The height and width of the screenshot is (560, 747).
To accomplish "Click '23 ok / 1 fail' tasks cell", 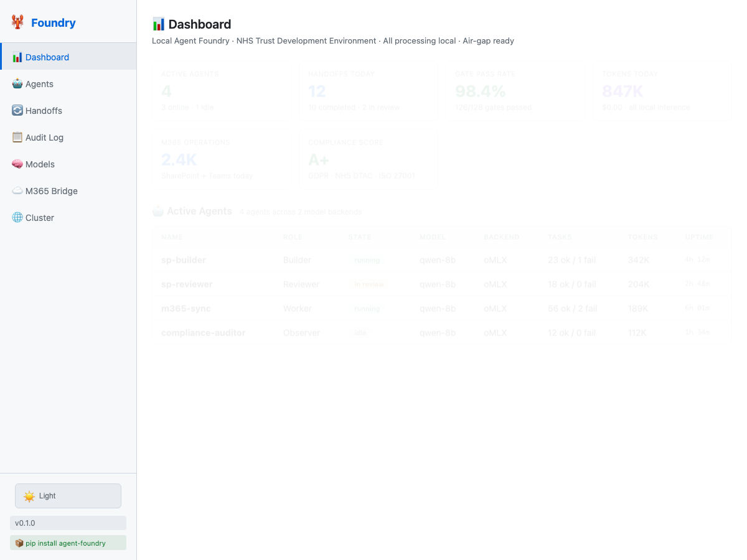I will click(x=572, y=260).
